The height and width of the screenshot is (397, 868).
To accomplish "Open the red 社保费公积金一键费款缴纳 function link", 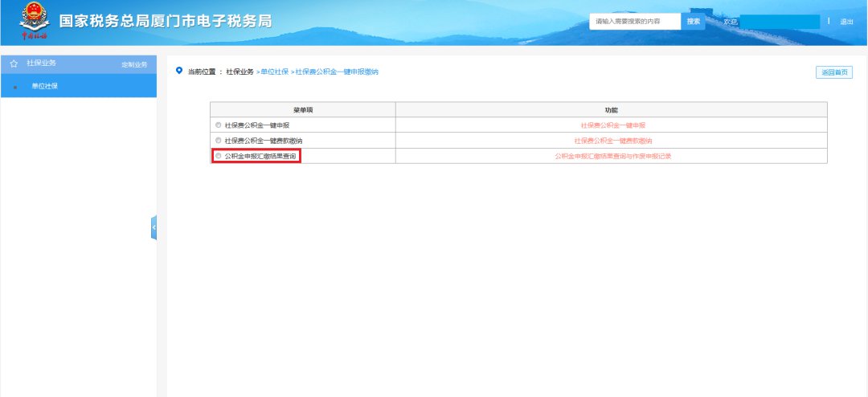I will [612, 141].
